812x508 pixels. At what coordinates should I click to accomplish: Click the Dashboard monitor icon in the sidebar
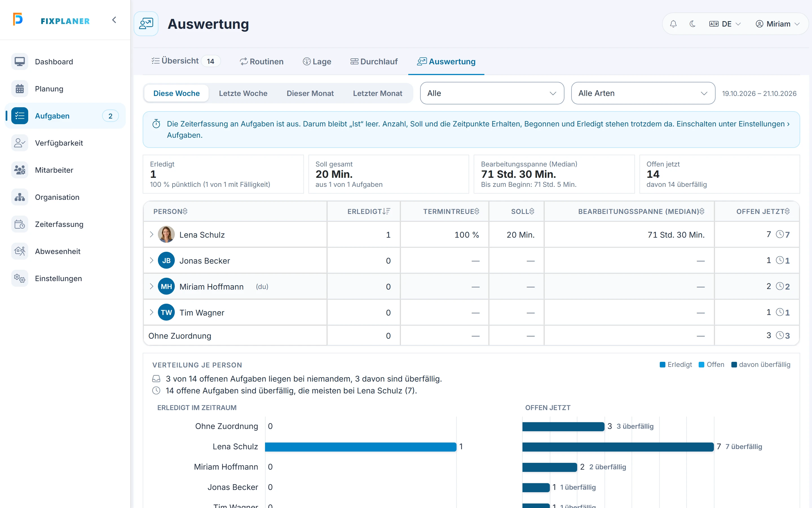20,62
